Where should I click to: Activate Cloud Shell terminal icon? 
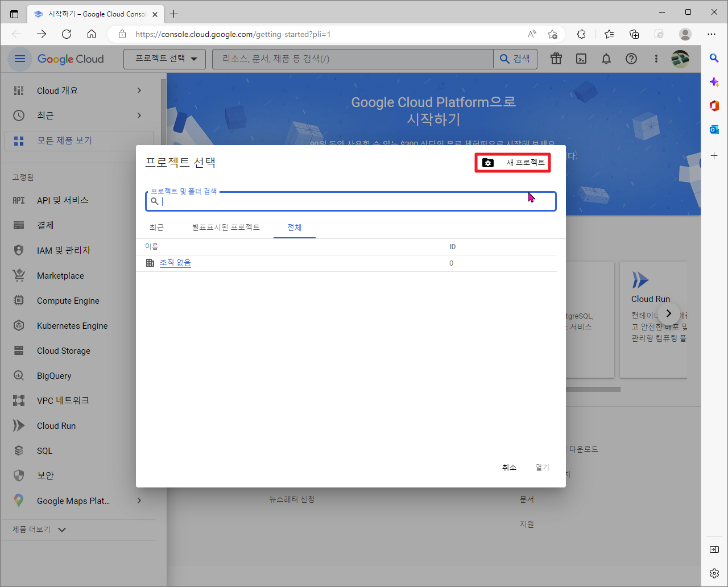(581, 59)
